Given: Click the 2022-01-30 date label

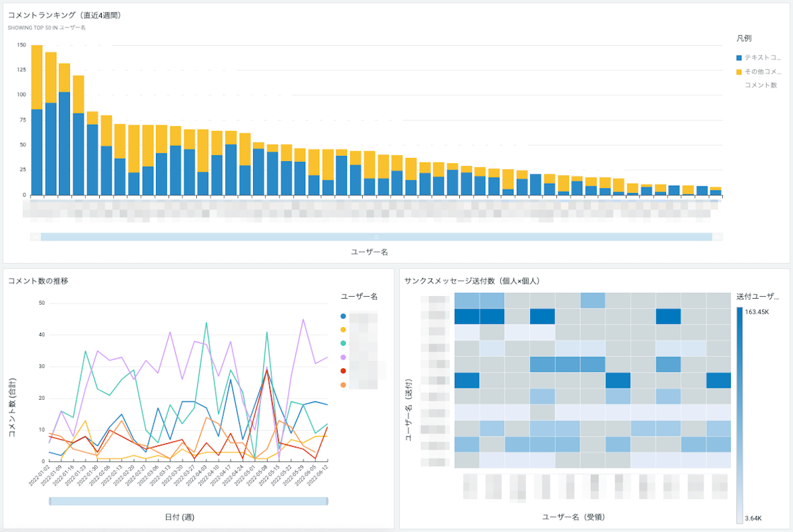Looking at the screenshot, I should pyautogui.click(x=88, y=475).
